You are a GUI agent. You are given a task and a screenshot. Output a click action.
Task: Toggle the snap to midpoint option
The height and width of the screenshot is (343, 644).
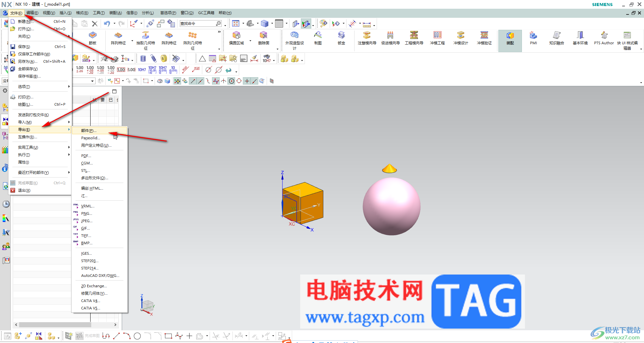[x=201, y=81]
